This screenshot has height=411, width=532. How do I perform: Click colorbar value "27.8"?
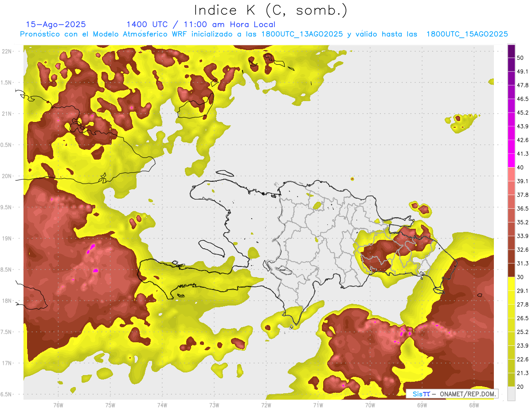tap(522, 304)
